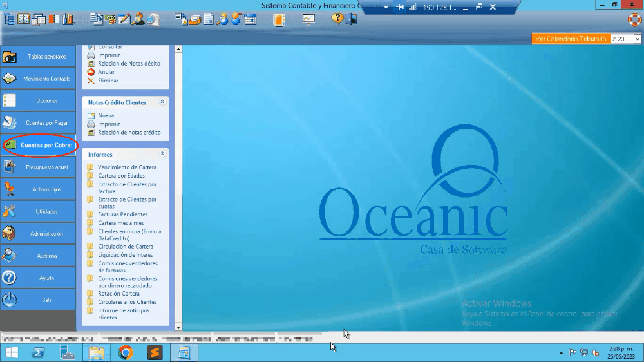Click the exit door toolbar icon
The height and width of the screenshot is (362, 644).
[x=351, y=19]
